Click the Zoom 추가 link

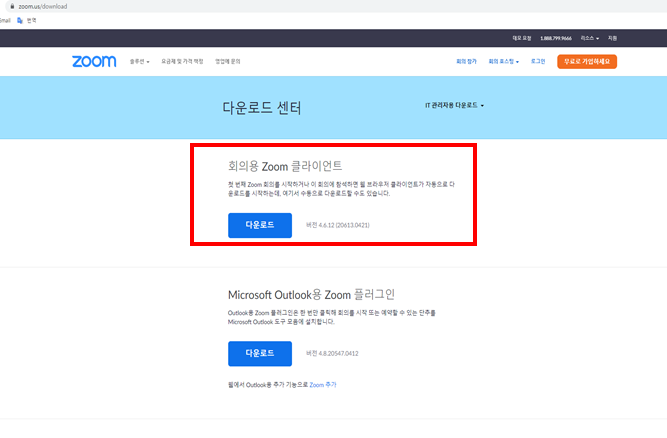click(x=322, y=385)
